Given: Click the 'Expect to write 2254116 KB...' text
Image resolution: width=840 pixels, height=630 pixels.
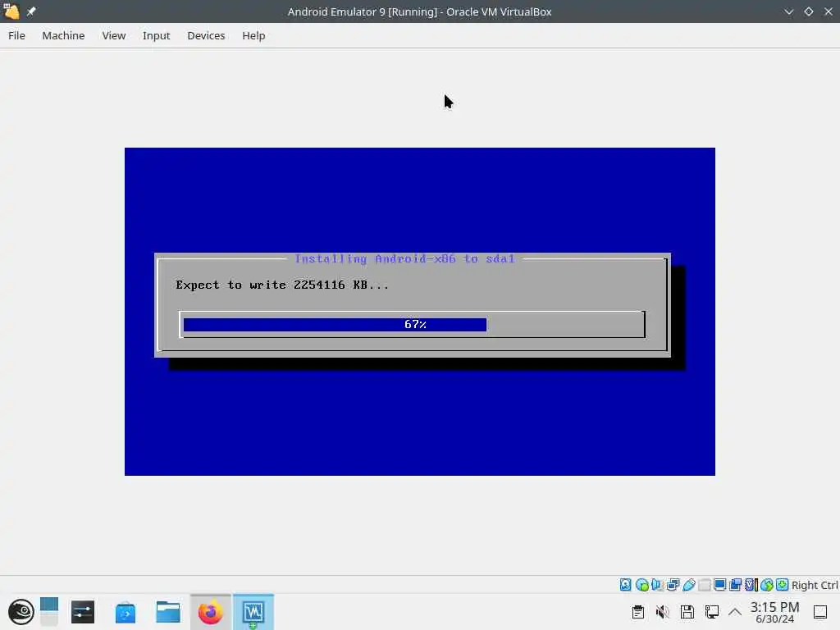Looking at the screenshot, I should click(282, 285).
